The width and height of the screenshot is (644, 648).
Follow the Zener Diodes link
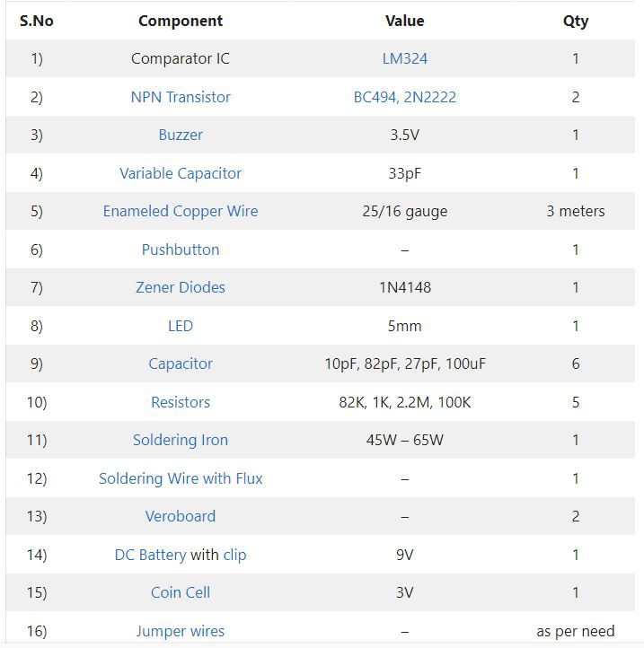pyautogui.click(x=181, y=287)
